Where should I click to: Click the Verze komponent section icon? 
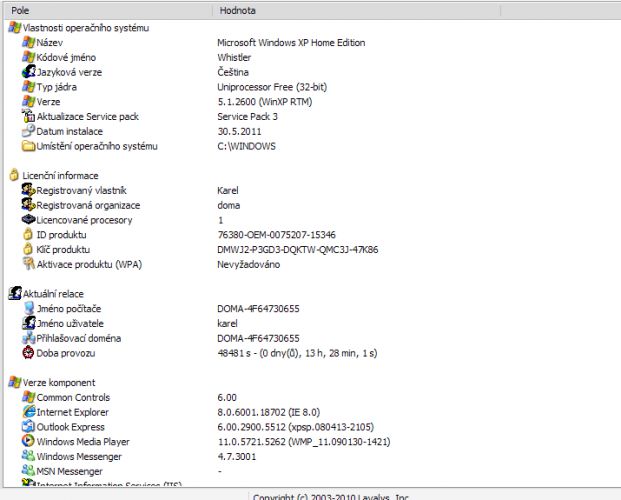click(x=15, y=382)
